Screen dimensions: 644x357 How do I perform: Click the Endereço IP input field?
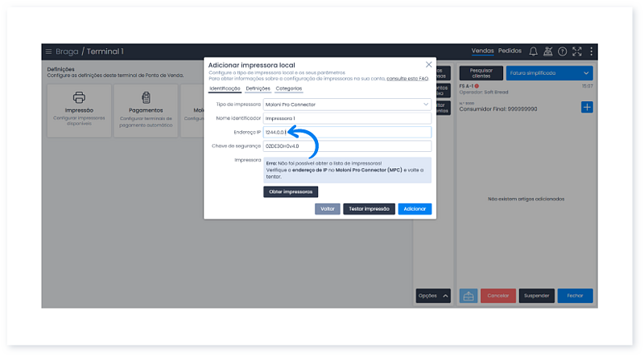pyautogui.click(x=347, y=132)
